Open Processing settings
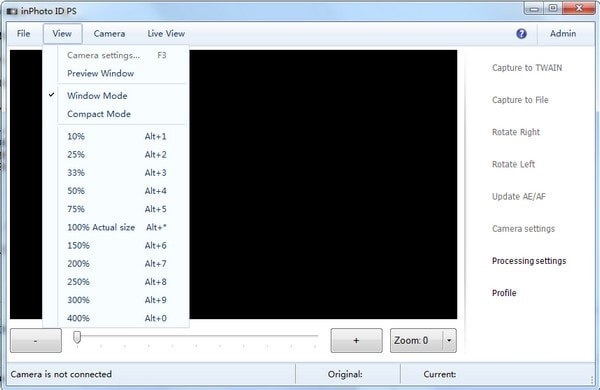The width and height of the screenshot is (600, 390). point(529,261)
